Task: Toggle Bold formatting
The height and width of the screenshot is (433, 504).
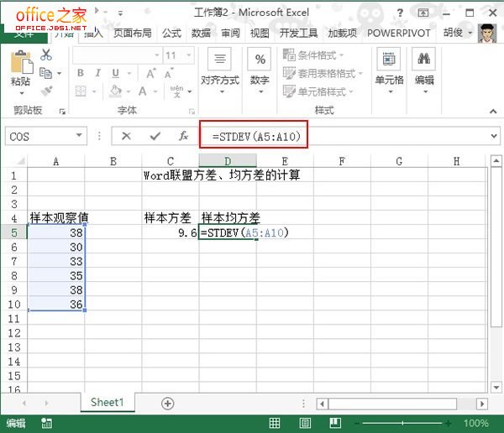Action: [x=81, y=73]
